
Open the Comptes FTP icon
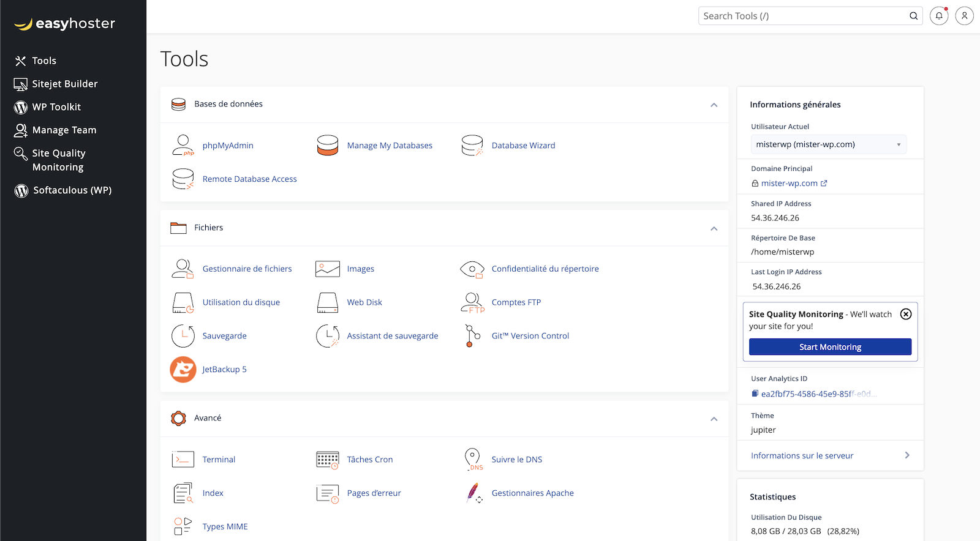472,302
